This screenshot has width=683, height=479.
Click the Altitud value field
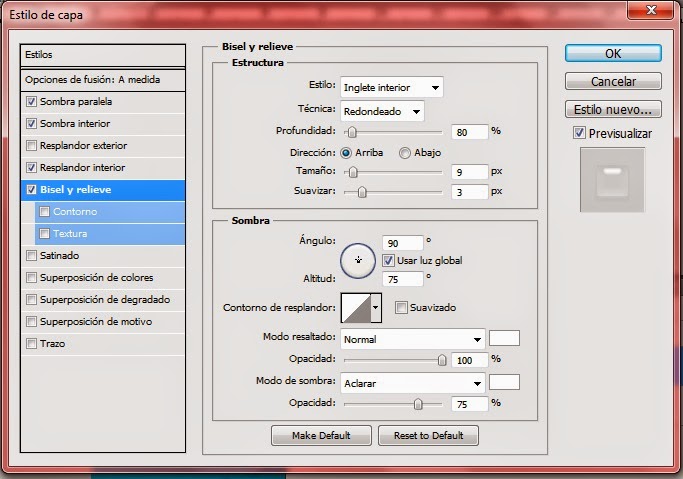coord(402,279)
